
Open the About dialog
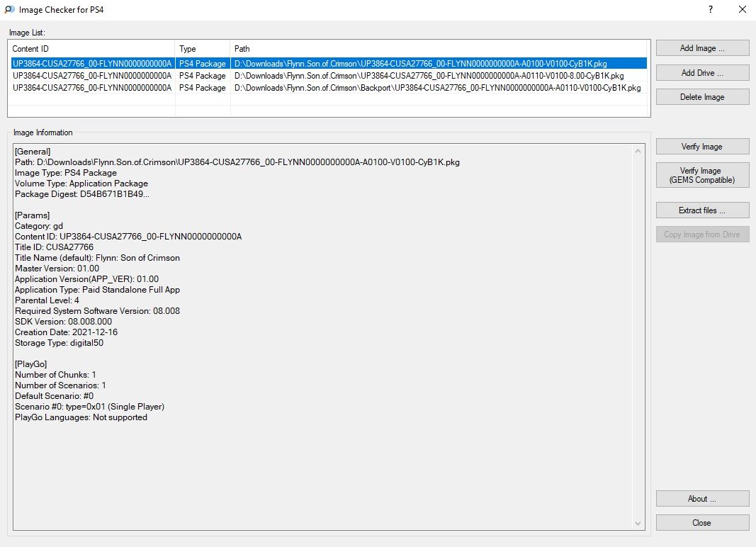pyautogui.click(x=702, y=499)
